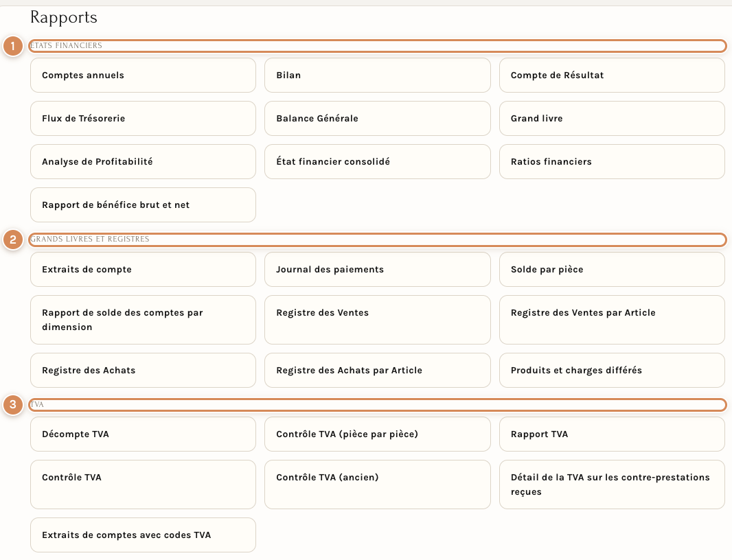
Task: Open Contrôle TVA (ancien) report
Action: click(377, 485)
